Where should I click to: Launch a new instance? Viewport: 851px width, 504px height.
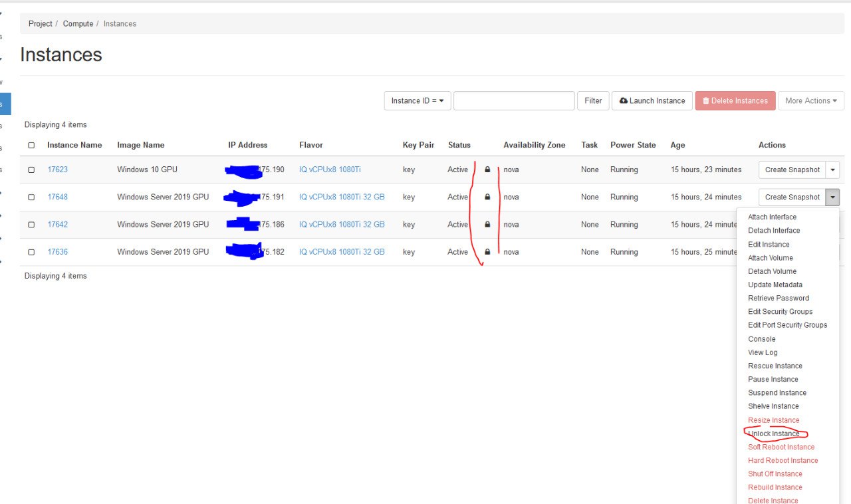pos(652,101)
